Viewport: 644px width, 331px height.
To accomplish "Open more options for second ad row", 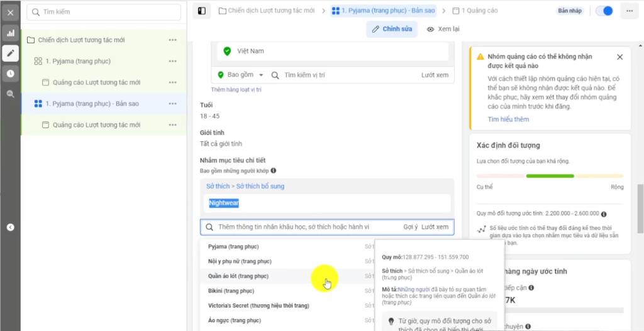I will click(x=172, y=125).
